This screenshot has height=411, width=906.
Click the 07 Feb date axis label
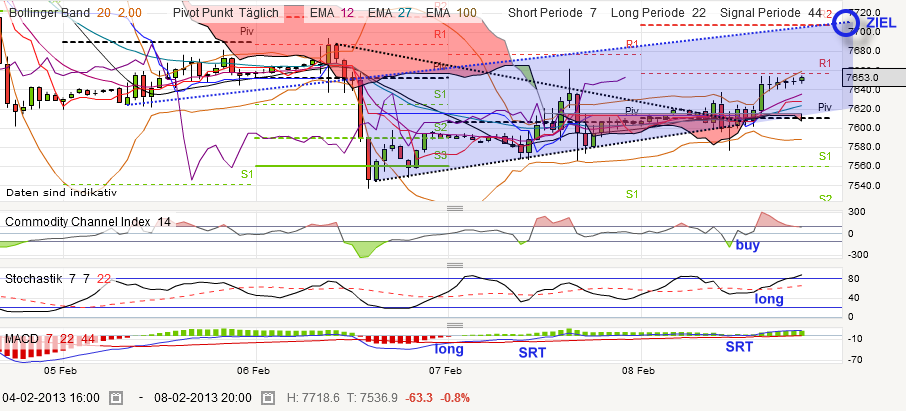tap(447, 371)
